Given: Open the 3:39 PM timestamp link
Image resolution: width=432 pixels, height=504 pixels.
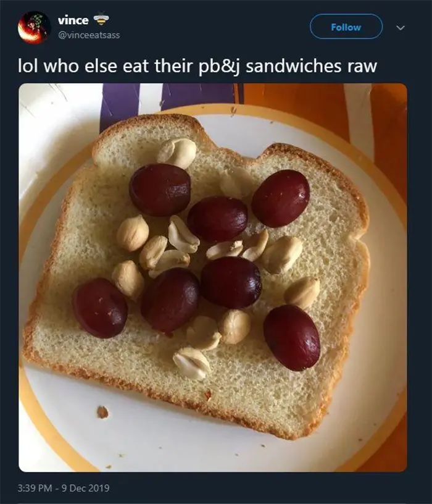Looking at the screenshot, I should (35, 488).
